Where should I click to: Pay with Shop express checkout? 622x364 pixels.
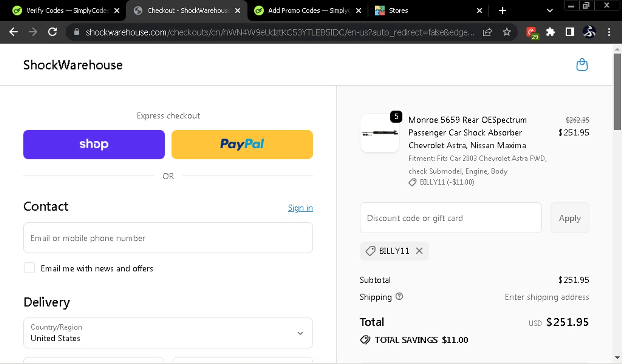point(94,145)
